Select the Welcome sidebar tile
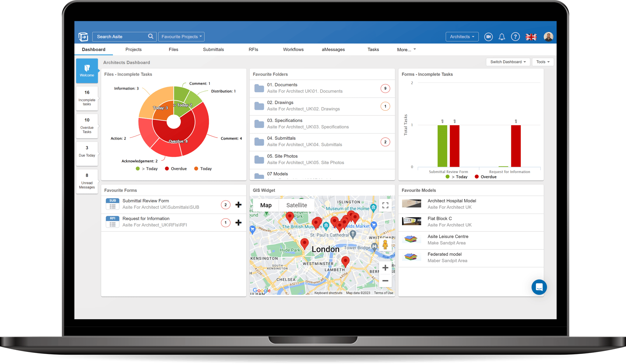The width and height of the screenshot is (626, 364). [x=87, y=71]
